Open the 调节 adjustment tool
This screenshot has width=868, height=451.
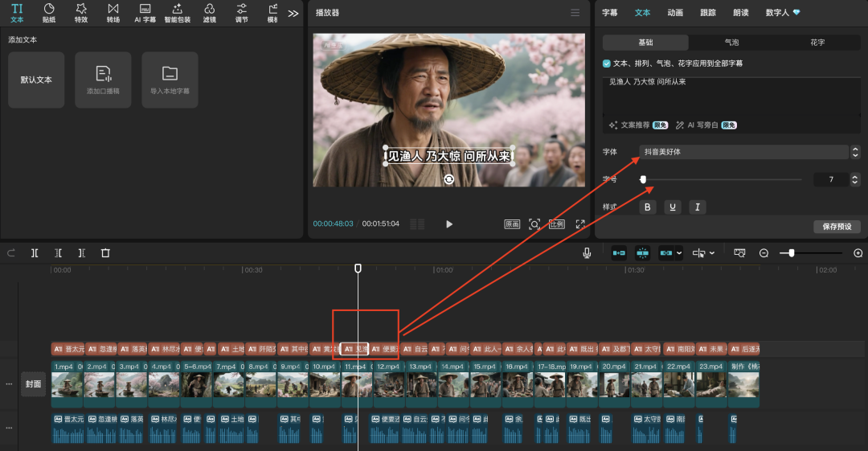pos(241,13)
